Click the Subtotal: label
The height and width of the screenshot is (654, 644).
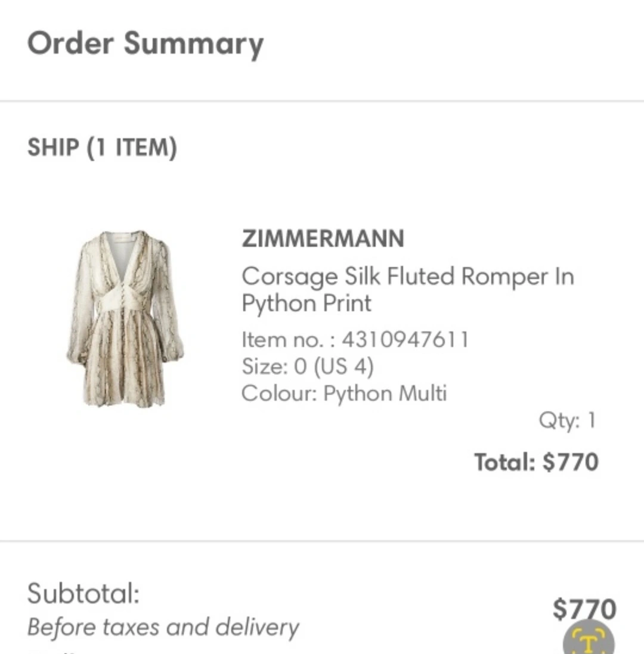tap(83, 593)
